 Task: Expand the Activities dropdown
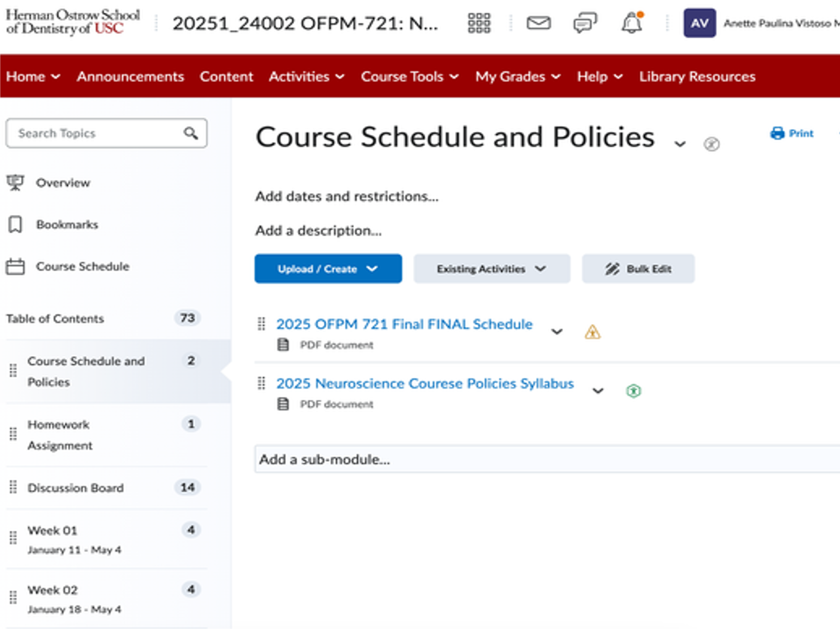[307, 77]
